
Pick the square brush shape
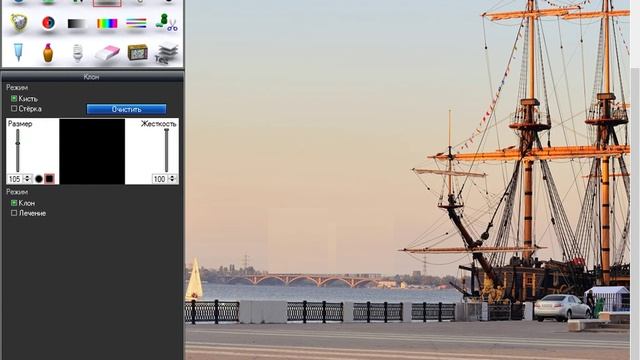click(x=49, y=179)
